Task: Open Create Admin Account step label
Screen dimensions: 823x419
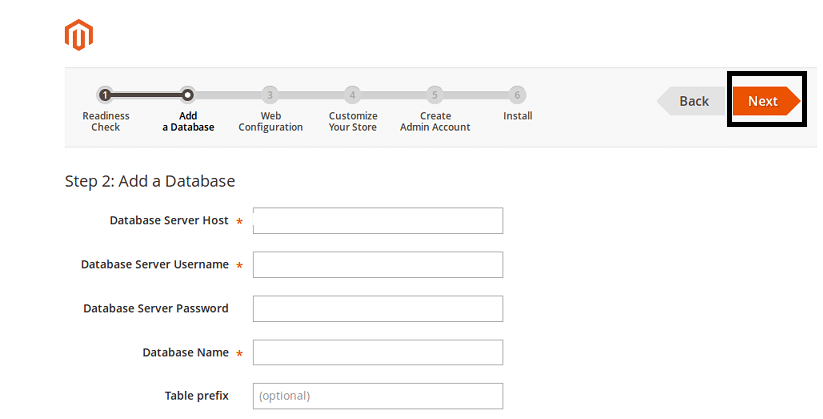Action: point(435,121)
